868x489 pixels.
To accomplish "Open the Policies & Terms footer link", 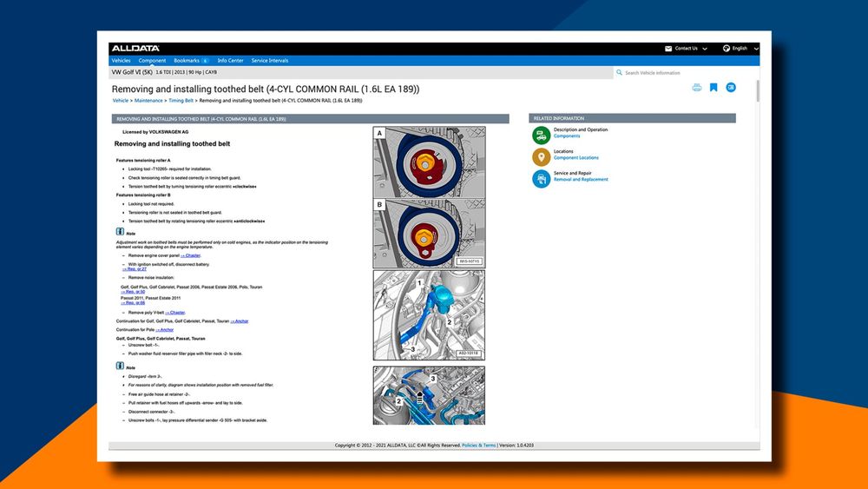I will coord(479,446).
